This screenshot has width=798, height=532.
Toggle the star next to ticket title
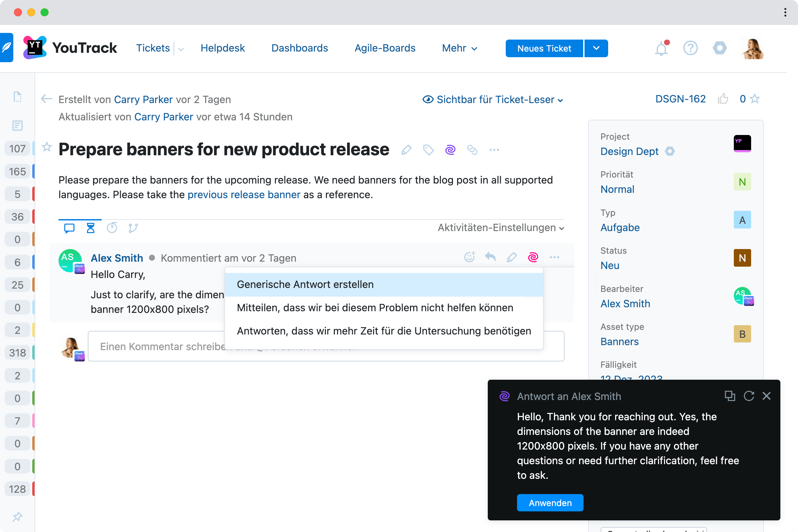[47, 147]
